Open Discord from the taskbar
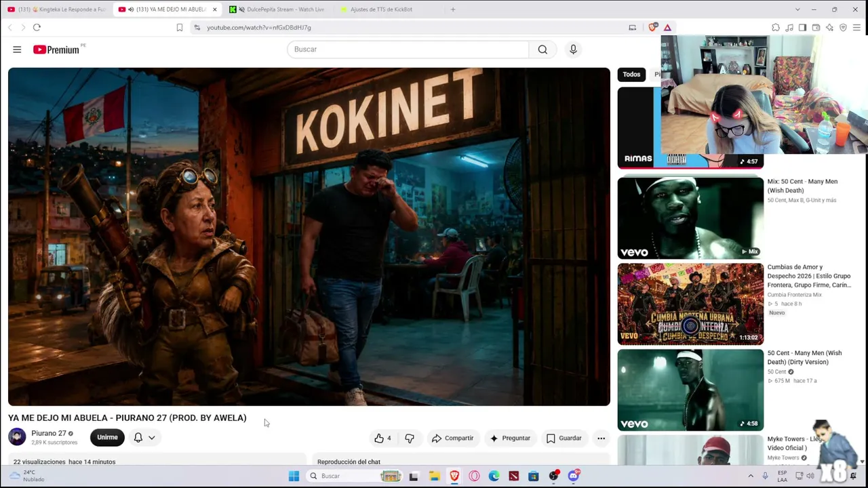Image resolution: width=868 pixels, height=488 pixels. point(574,476)
